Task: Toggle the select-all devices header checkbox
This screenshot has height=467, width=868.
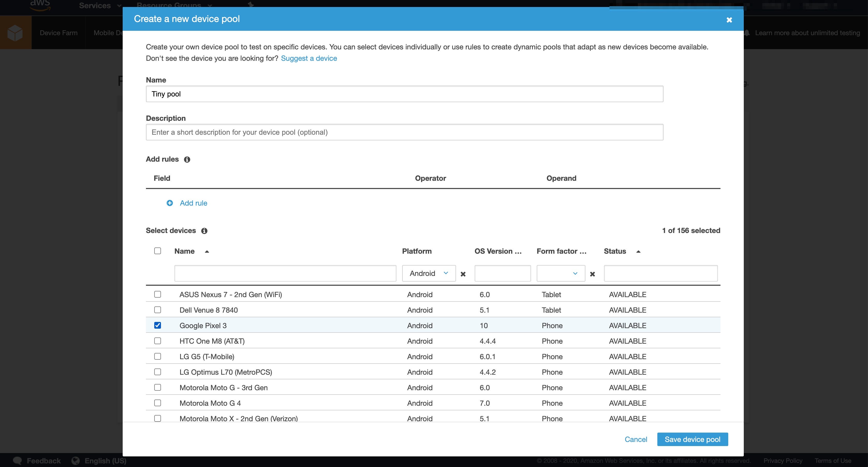Action: tap(157, 251)
